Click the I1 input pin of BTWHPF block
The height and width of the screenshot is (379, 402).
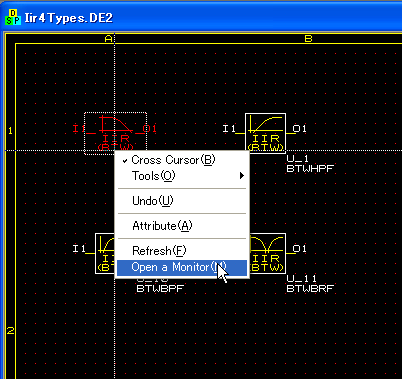click(x=229, y=128)
